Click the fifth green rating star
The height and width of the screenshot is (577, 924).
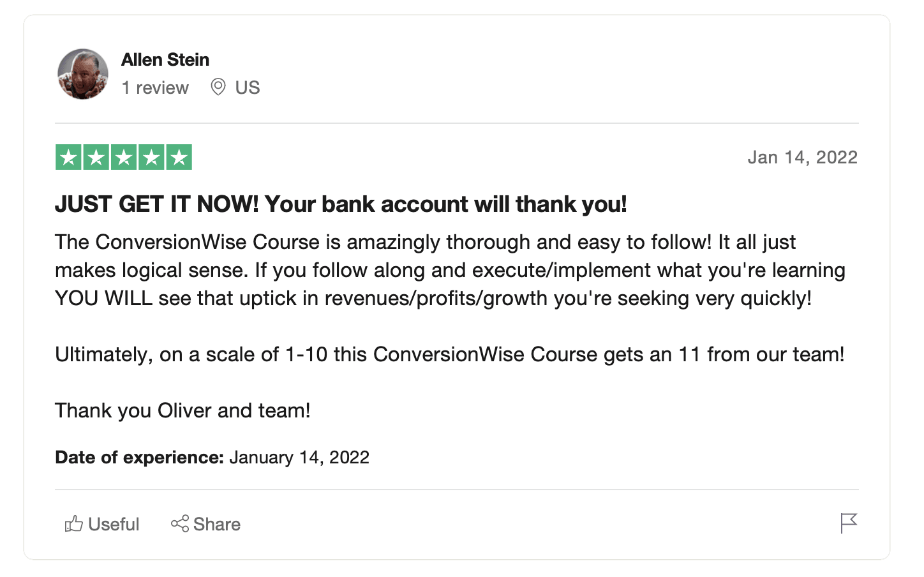click(179, 158)
